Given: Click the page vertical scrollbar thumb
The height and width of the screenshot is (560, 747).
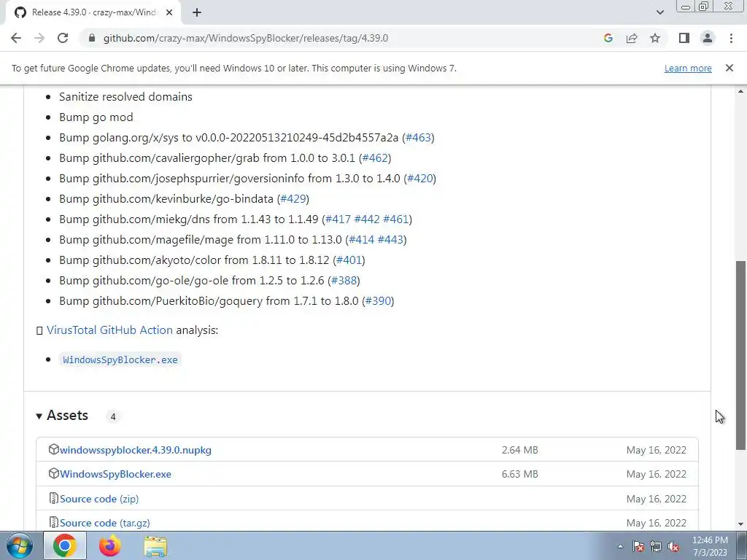Looking at the screenshot, I should tap(741, 355).
